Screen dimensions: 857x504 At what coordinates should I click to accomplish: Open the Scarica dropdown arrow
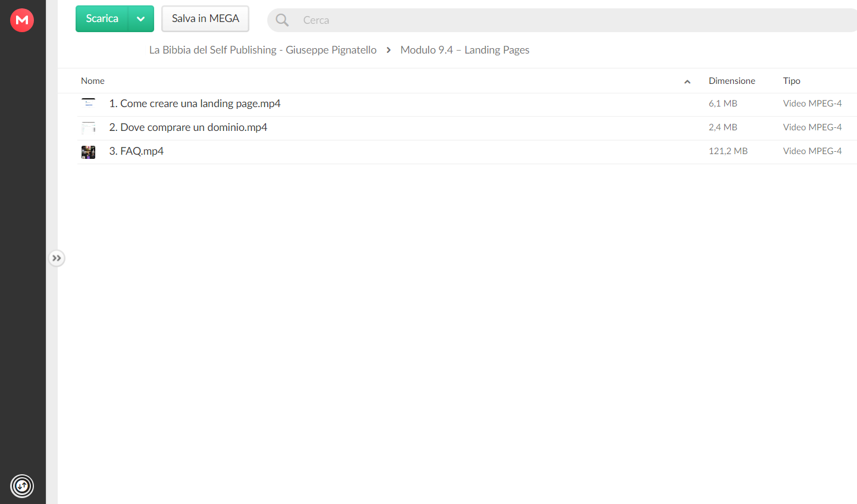pos(141,19)
